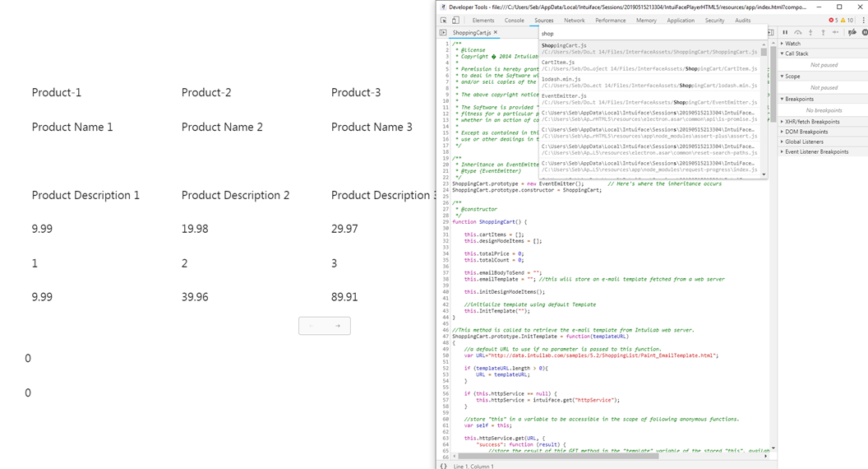
Task: Close the ShoppingCart.js file tab
Action: [x=496, y=33]
